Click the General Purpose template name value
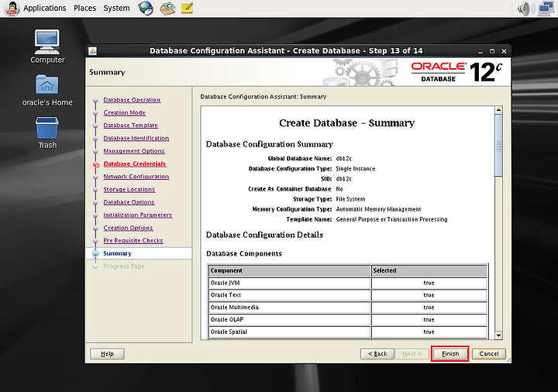This screenshot has height=392, width=558. click(391, 219)
